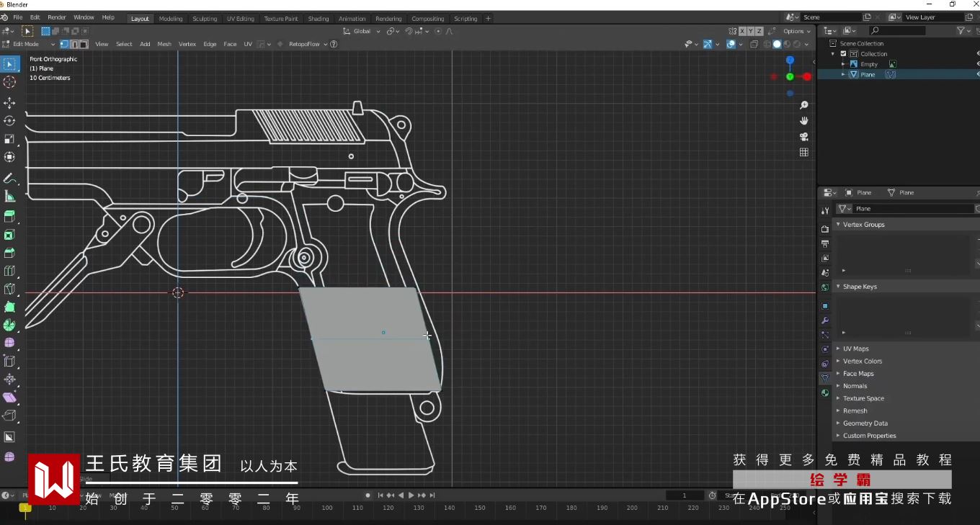
Task: Click the play animation button
Action: (x=411, y=495)
